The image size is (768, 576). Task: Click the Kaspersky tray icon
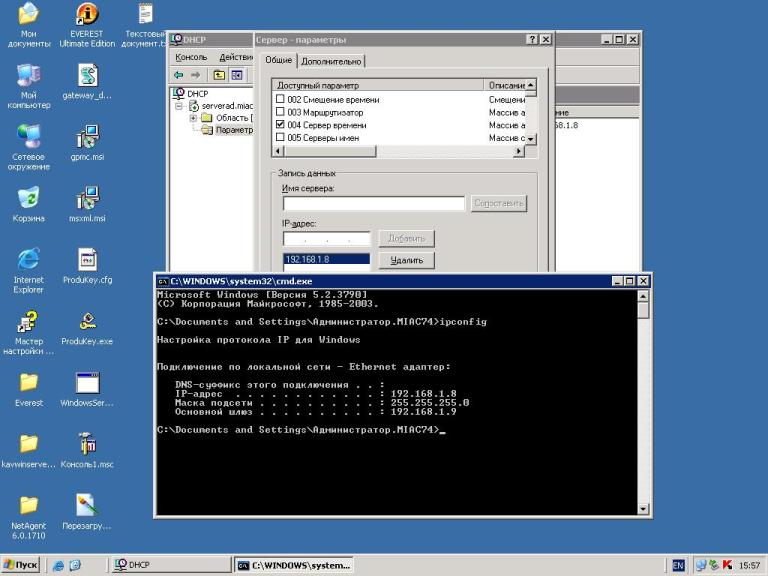[x=727, y=565]
